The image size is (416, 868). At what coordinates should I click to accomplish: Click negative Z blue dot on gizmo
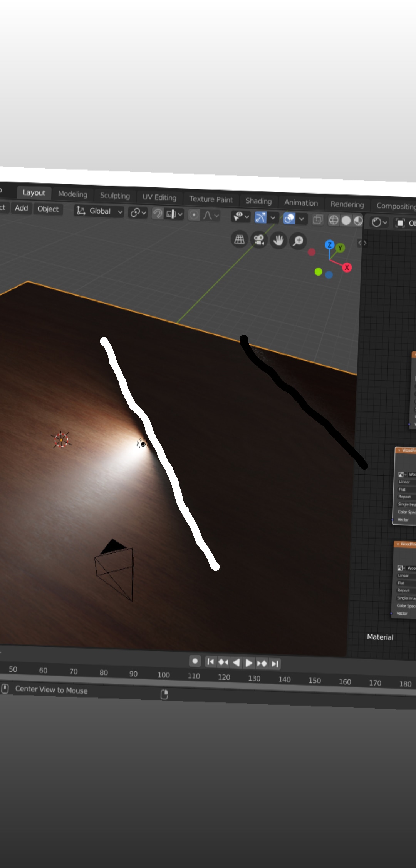(x=329, y=275)
